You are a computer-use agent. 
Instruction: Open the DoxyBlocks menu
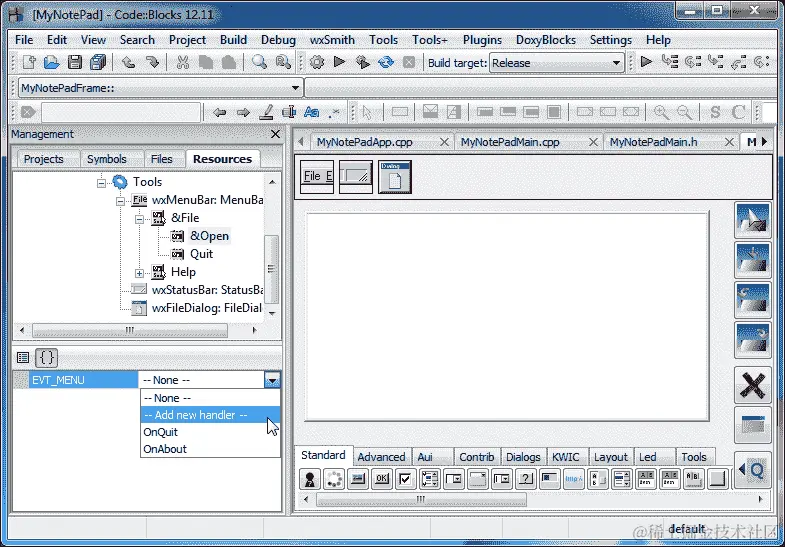(546, 40)
